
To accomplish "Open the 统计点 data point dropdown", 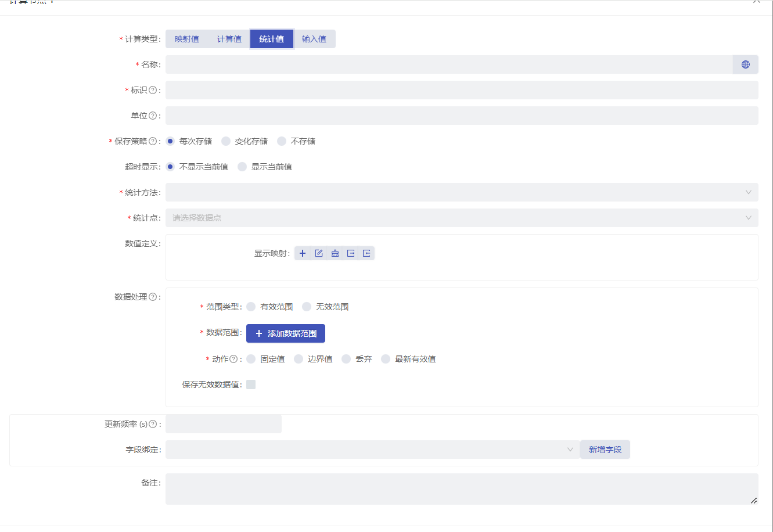I will pos(462,218).
